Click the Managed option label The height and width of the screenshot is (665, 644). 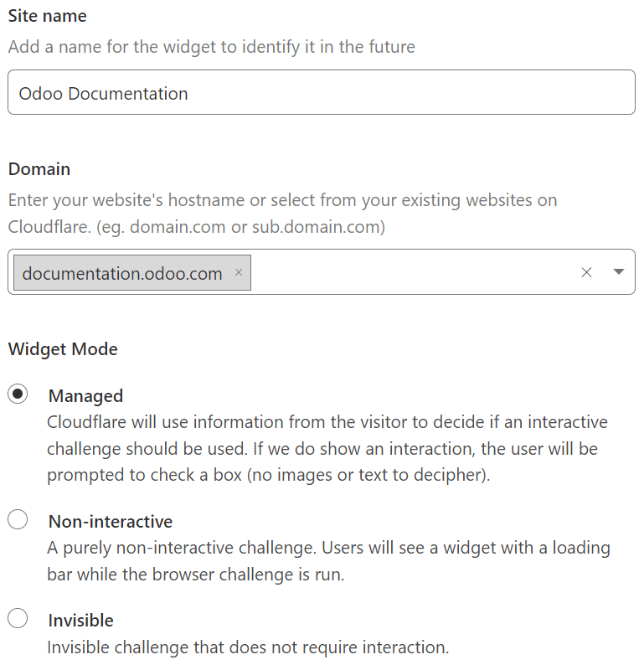click(85, 396)
